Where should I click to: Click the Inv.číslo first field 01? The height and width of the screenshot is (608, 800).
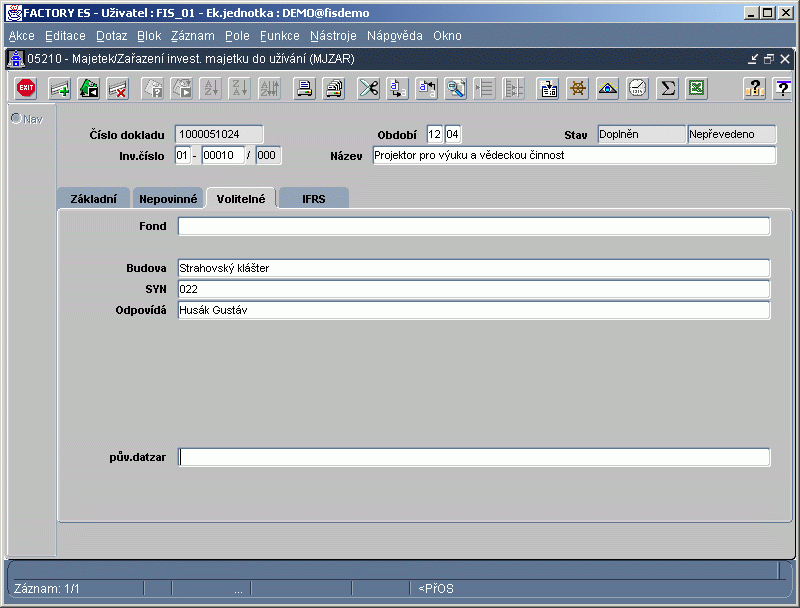tap(183, 155)
